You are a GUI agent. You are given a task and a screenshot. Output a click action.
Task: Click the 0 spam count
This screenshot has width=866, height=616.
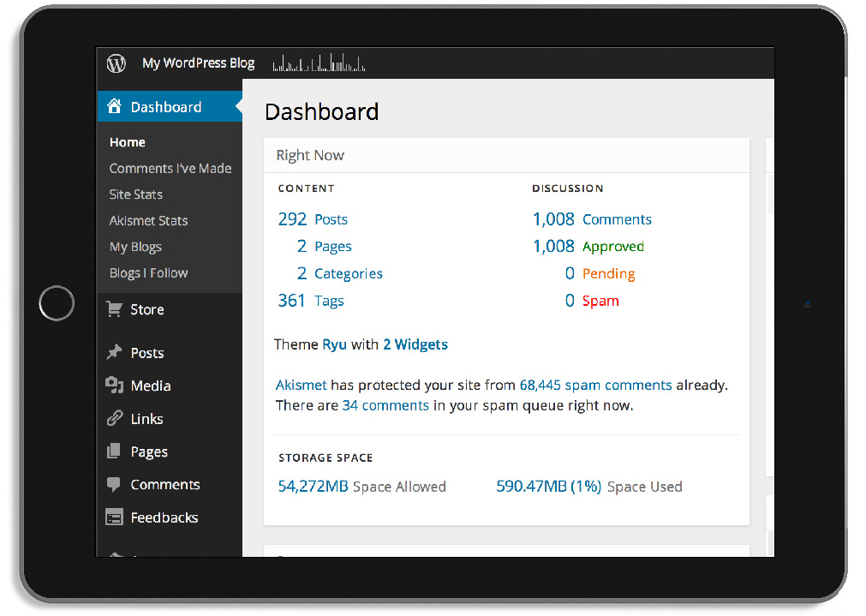point(570,301)
